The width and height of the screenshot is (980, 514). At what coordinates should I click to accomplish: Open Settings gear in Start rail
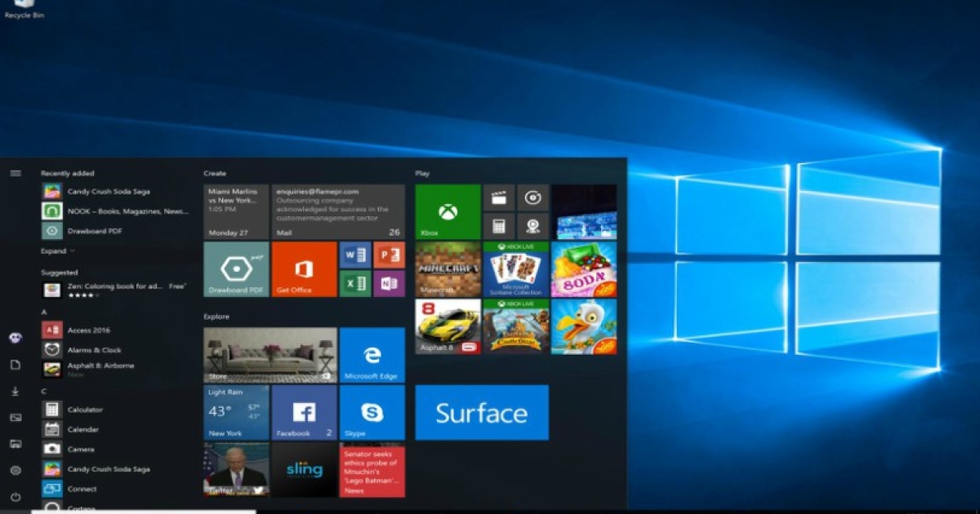point(15,470)
